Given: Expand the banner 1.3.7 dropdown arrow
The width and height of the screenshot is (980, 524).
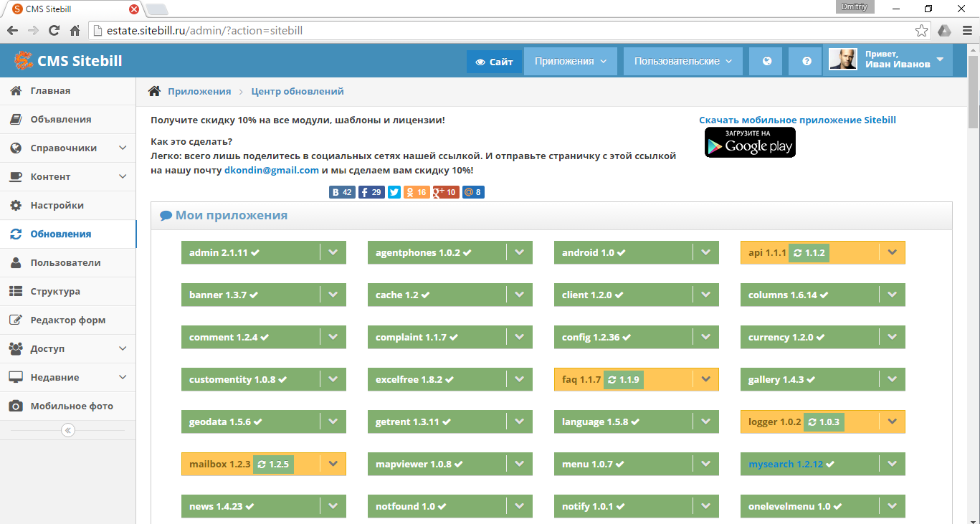Looking at the screenshot, I should [x=333, y=295].
